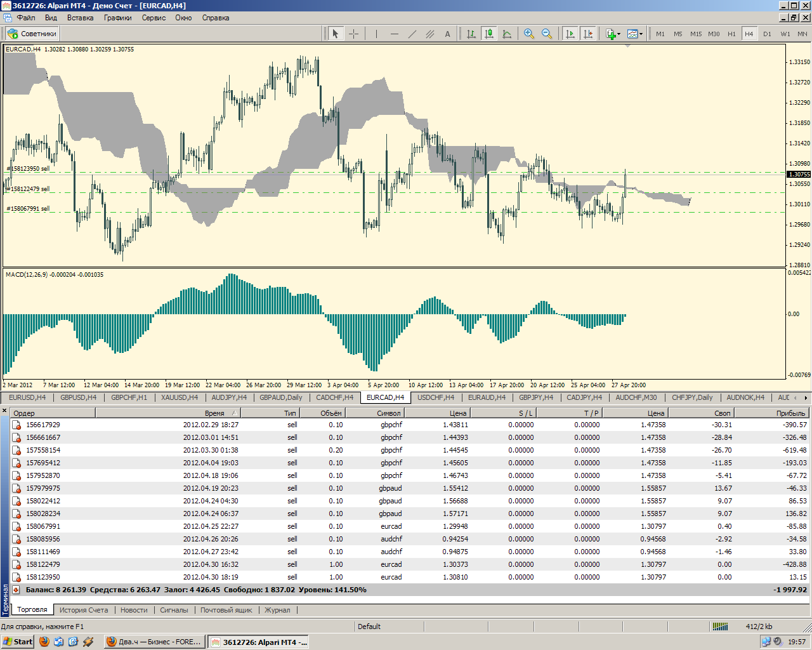Choose the Vertical Line drawing tool
This screenshot has height=650, width=812.
coord(376,34)
